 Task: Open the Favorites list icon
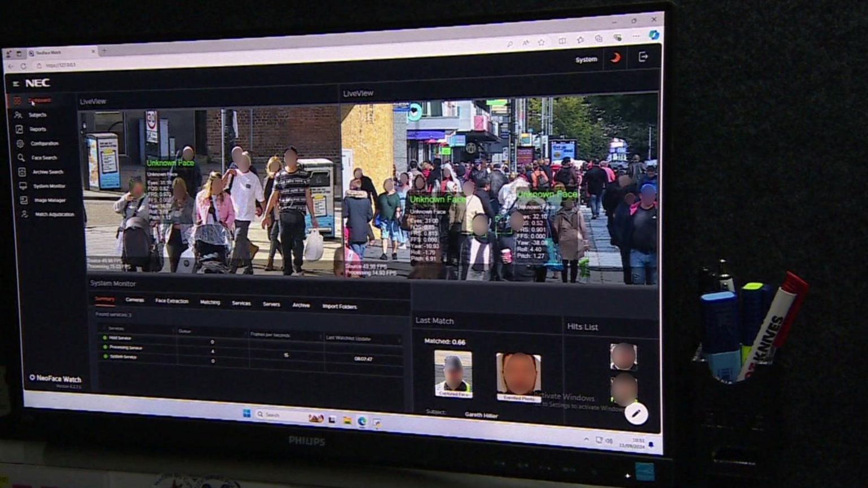pos(580,40)
